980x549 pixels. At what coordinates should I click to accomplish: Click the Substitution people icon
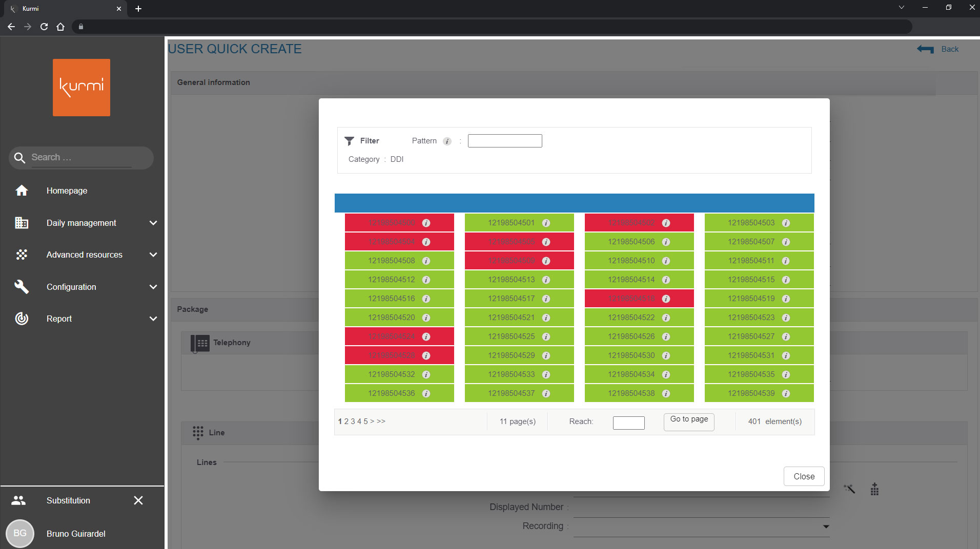(18, 500)
